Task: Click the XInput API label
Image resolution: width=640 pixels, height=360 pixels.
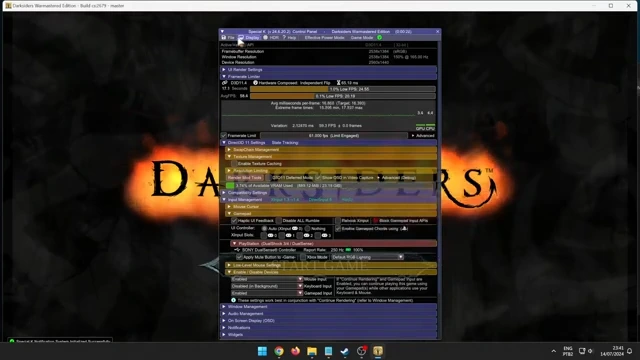Action: pos(285,200)
